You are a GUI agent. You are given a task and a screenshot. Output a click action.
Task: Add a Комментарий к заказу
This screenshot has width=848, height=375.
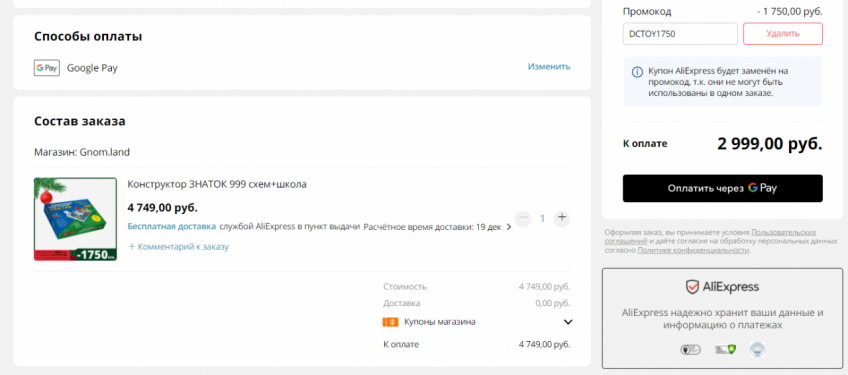point(178,247)
